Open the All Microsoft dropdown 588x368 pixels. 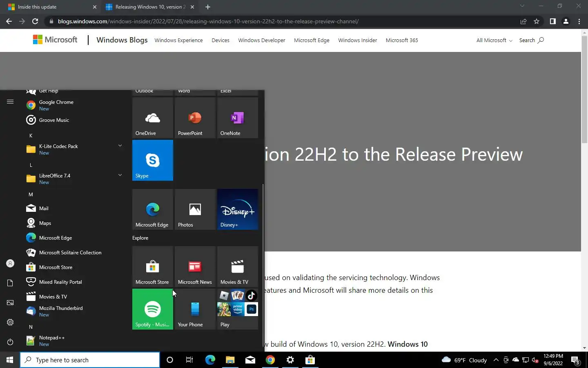click(x=494, y=40)
